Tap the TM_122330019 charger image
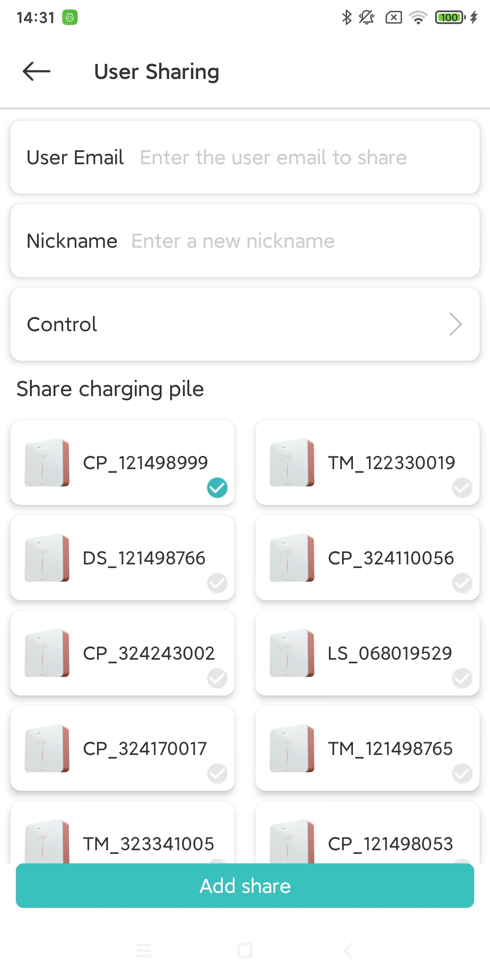 [292, 462]
